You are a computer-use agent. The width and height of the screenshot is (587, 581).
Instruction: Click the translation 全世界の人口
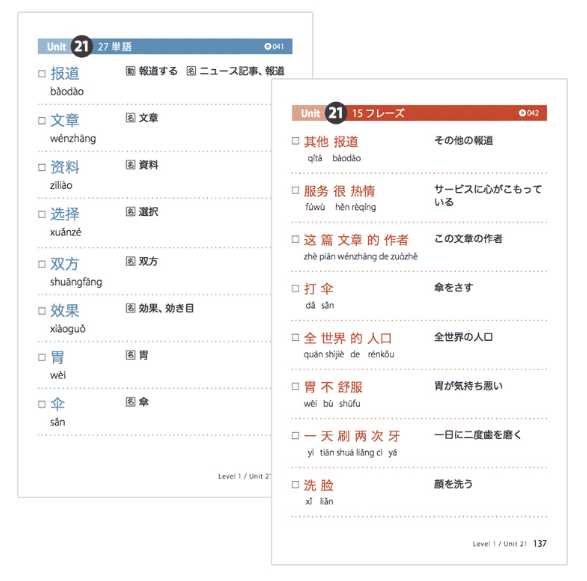coord(463,337)
